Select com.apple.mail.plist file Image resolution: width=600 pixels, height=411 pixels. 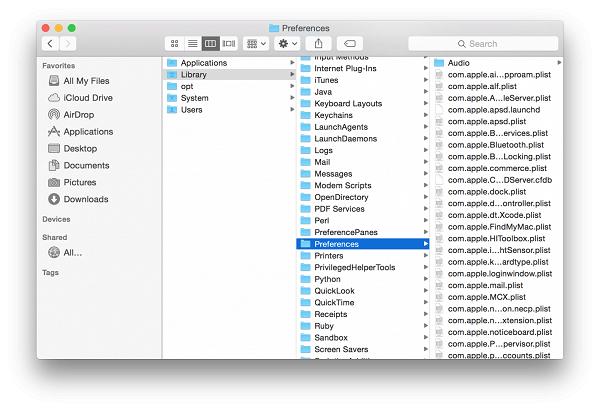click(x=497, y=285)
